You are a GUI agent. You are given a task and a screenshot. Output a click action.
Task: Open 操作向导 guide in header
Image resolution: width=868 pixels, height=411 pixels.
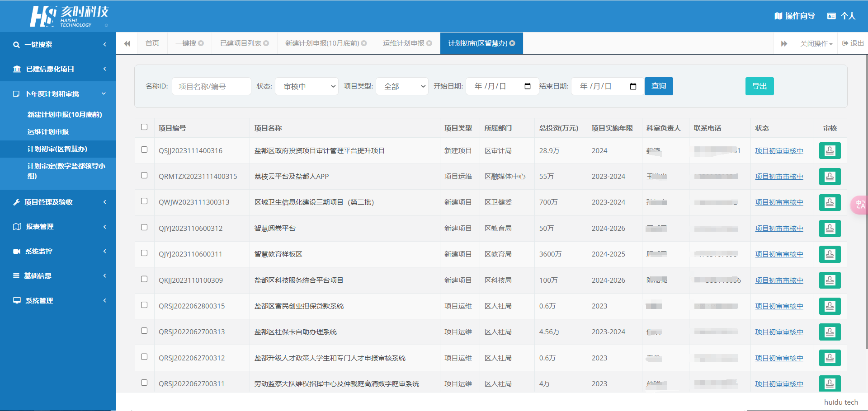pyautogui.click(x=794, y=16)
